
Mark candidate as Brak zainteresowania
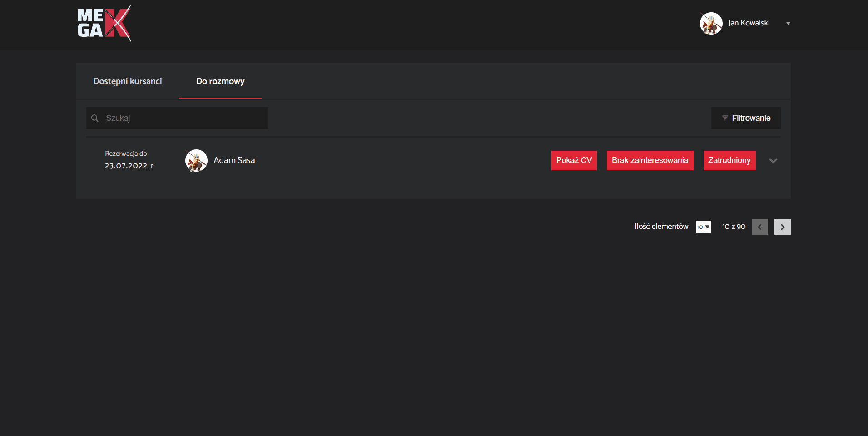[x=650, y=160]
